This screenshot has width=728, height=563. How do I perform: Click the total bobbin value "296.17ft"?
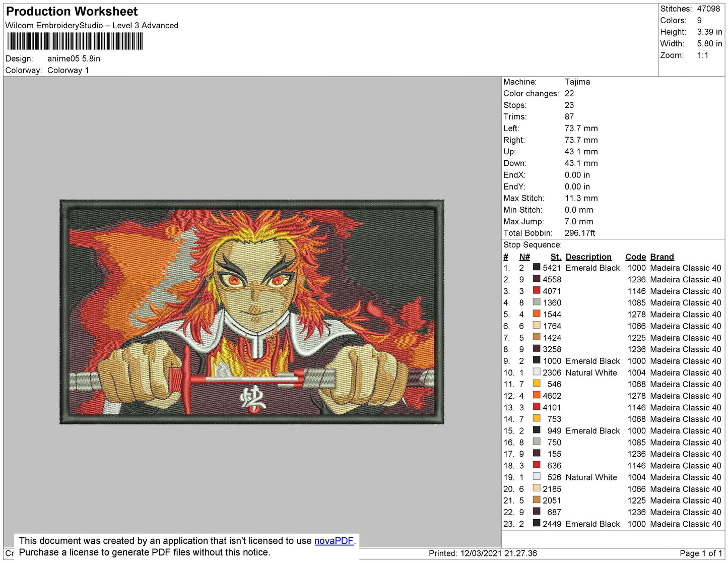pyautogui.click(x=580, y=233)
